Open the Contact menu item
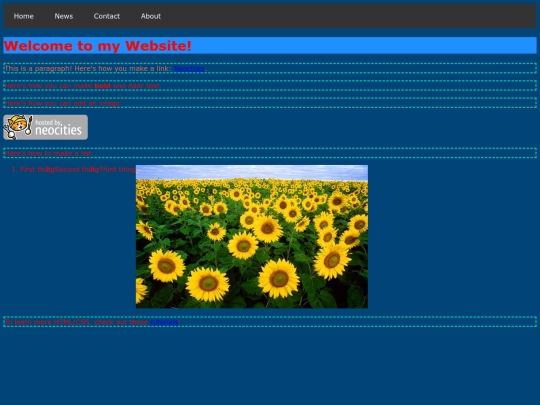Screen dimensions: 540x405 [x=107, y=16]
